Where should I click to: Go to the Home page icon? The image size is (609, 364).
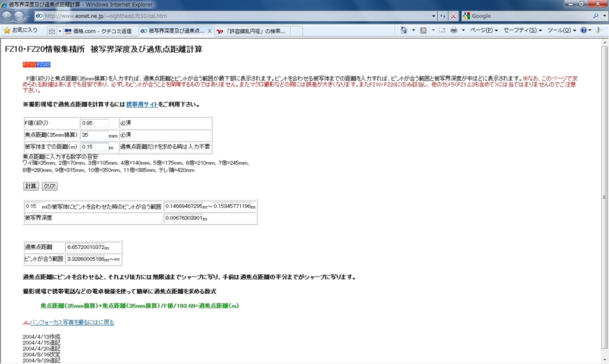(x=404, y=30)
